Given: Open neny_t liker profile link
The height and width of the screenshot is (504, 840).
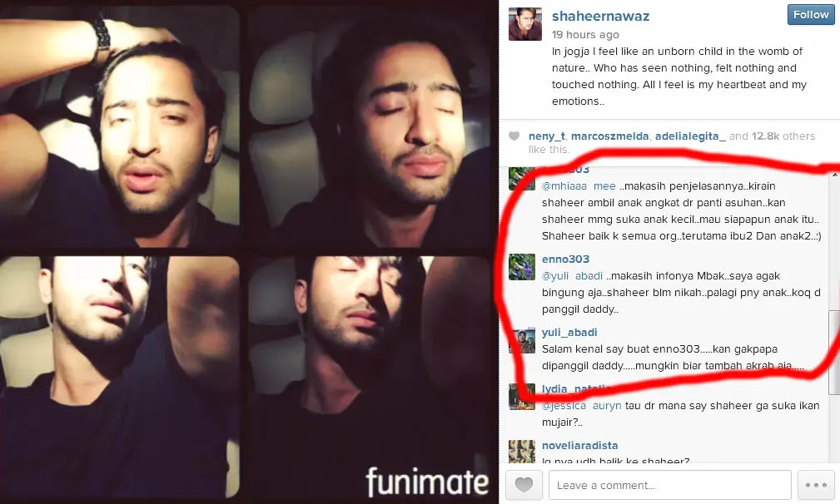Looking at the screenshot, I should 546,136.
